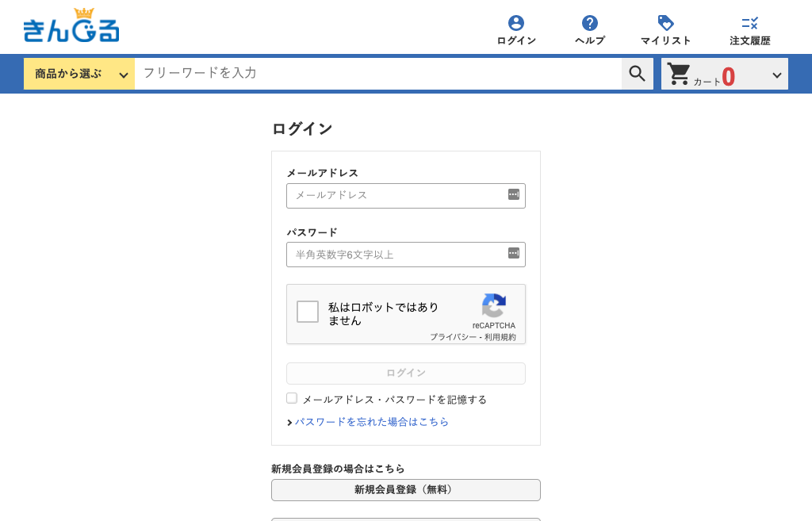Viewport: 812px width, 521px height.
Task: Open the reCAPTCHA プライバシー link
Action: pyautogui.click(x=453, y=337)
